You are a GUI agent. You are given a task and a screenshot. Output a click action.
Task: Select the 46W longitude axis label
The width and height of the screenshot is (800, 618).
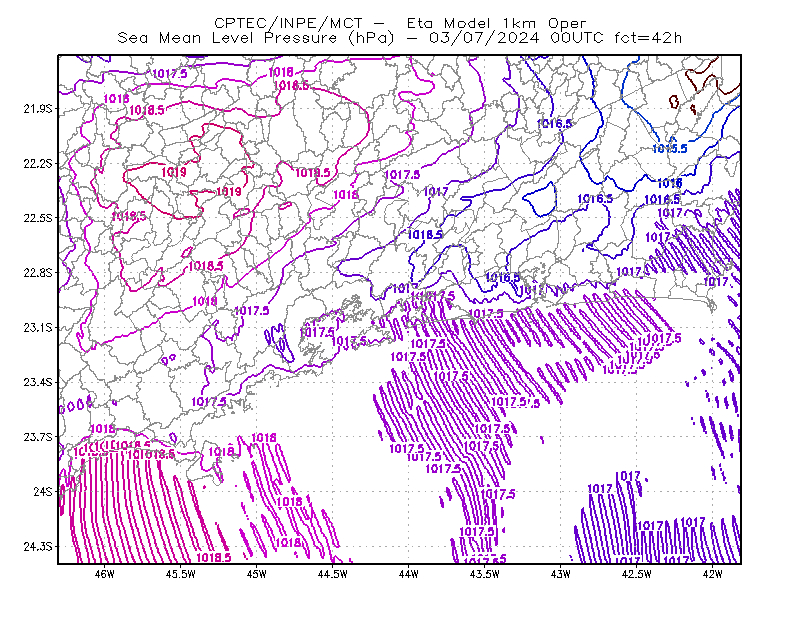pyautogui.click(x=105, y=574)
